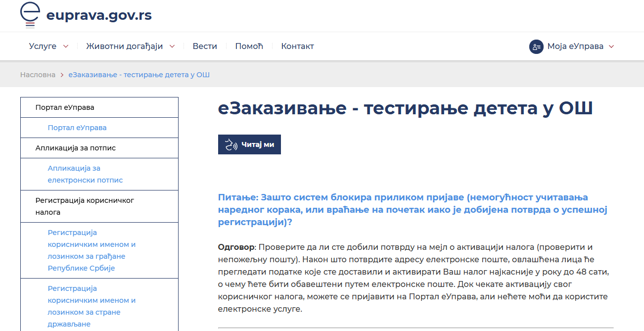Screen dimensions: 644x331
Task: Select Апликација за потпис sidebar section
Action: tap(76, 148)
